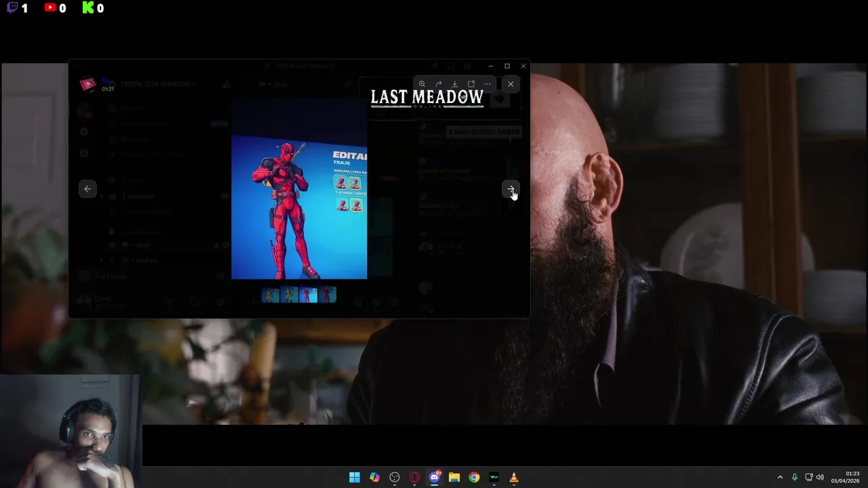Go to the previous image with left arrow

click(x=87, y=189)
